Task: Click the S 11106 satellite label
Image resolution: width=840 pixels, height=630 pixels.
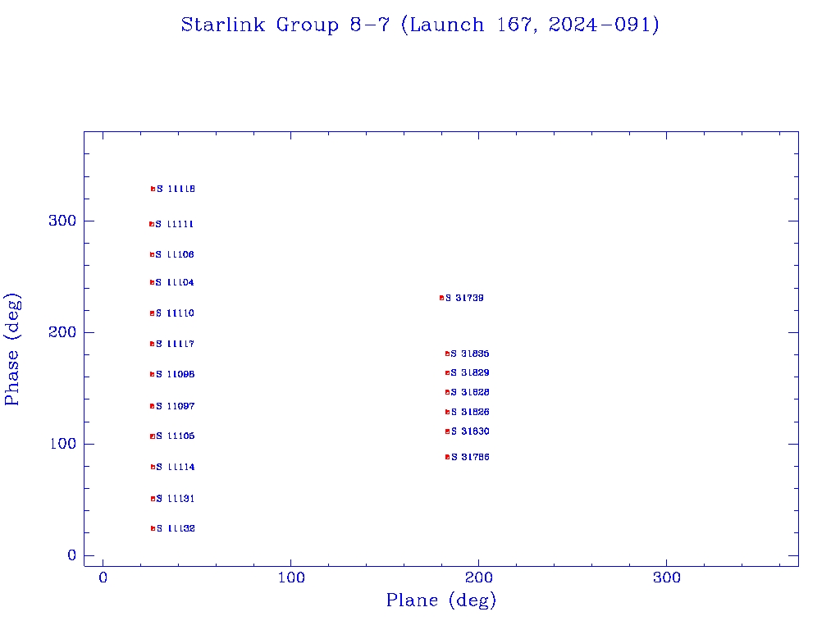Action: click(176, 255)
